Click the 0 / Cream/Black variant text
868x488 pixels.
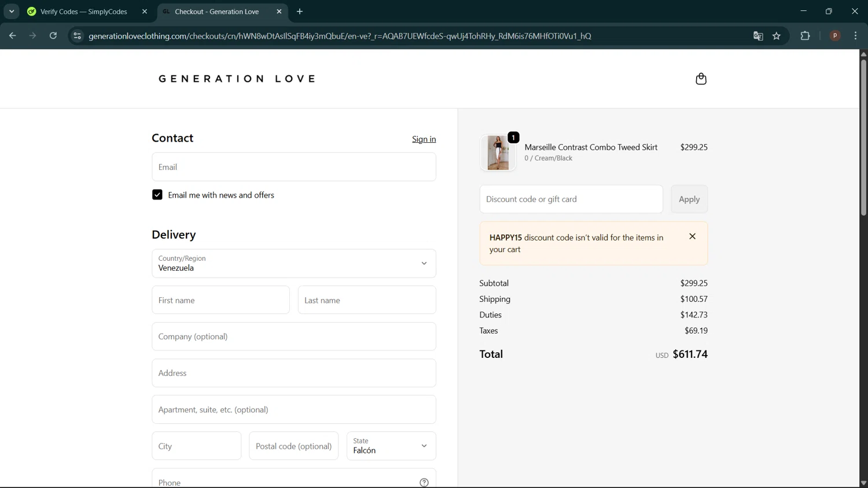tap(548, 158)
